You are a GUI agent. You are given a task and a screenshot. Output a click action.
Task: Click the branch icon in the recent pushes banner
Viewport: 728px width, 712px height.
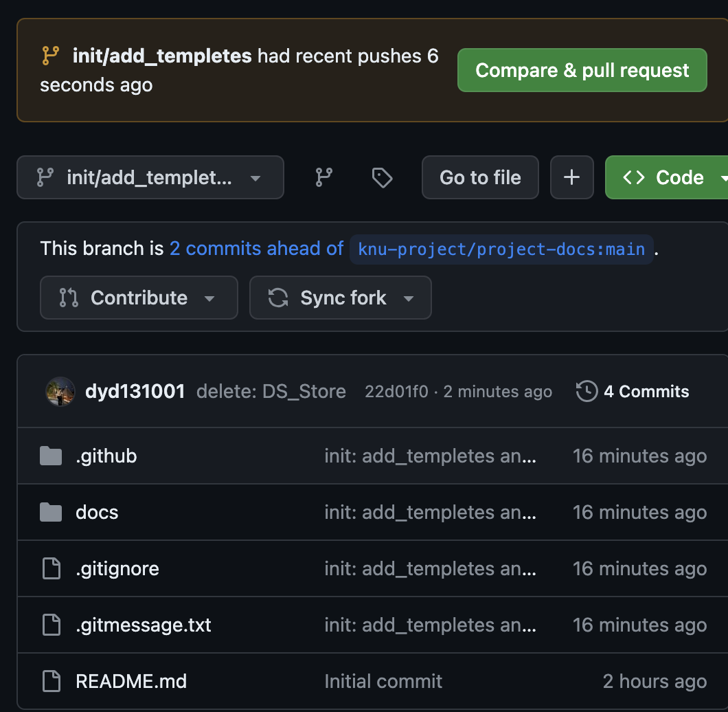pyautogui.click(x=51, y=56)
